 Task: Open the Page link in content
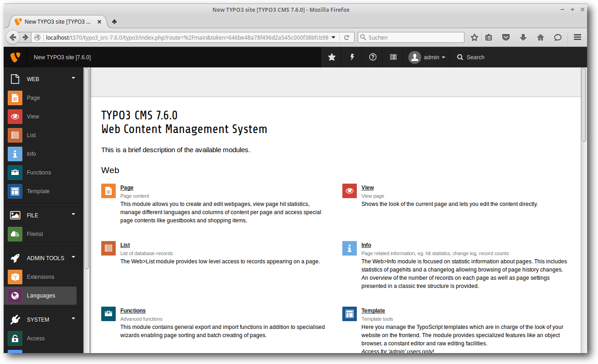tap(127, 188)
